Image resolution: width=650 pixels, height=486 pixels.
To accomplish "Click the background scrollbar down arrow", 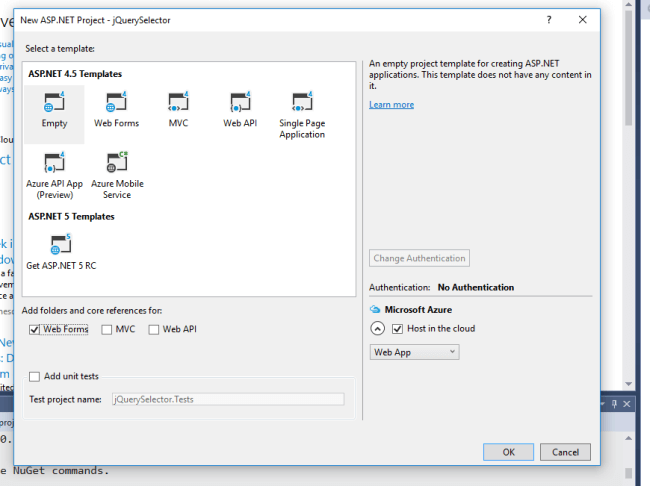I will click(628, 384).
